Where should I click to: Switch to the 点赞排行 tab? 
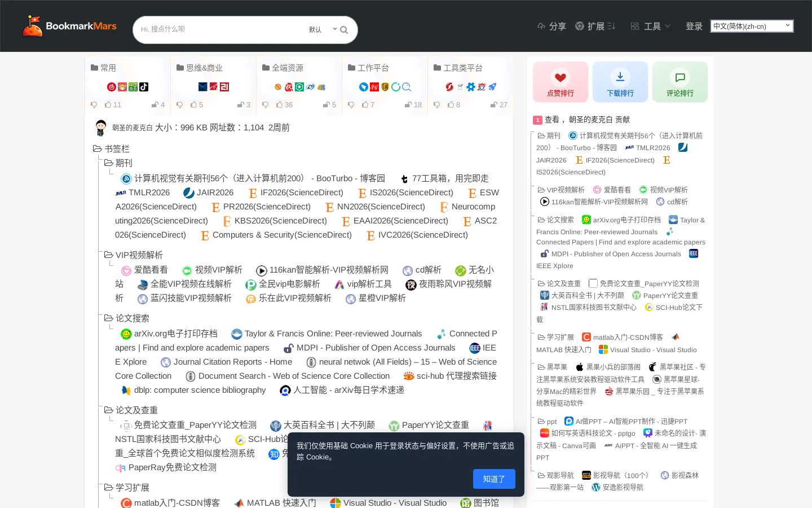pyautogui.click(x=561, y=82)
